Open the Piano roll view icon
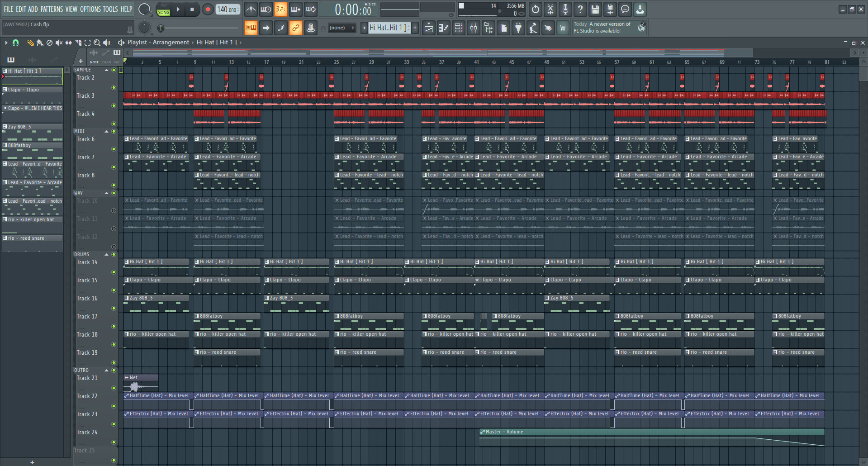This screenshot has height=466, width=868. tap(444, 28)
